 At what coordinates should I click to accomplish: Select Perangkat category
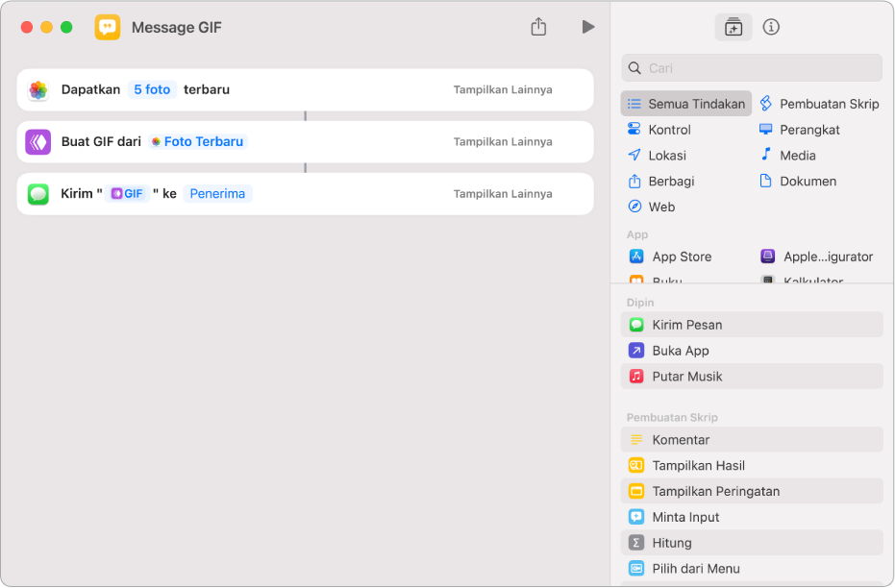[x=800, y=130]
